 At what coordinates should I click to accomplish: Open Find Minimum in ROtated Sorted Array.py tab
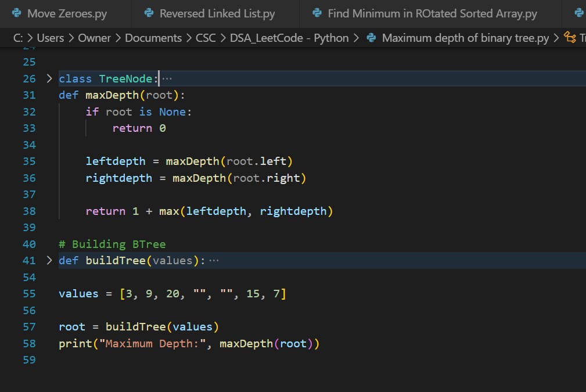(x=430, y=13)
